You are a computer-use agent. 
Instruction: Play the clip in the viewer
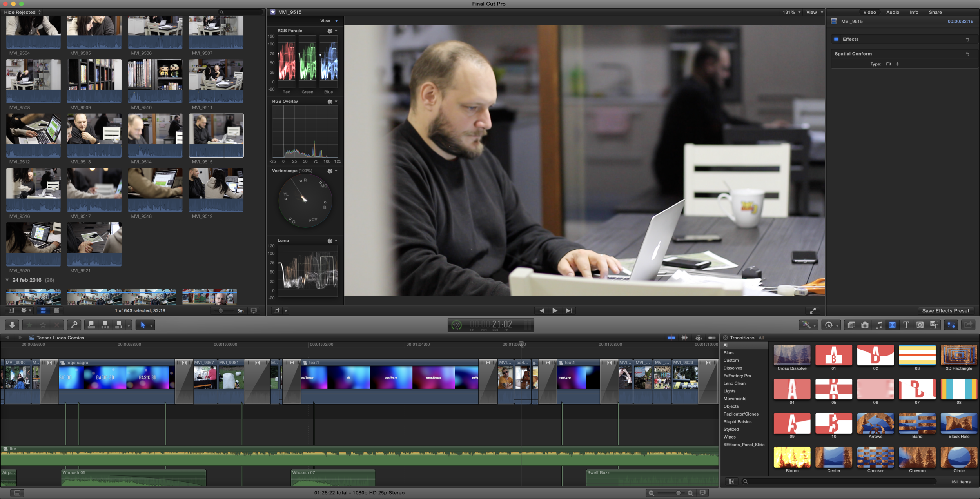click(x=555, y=310)
